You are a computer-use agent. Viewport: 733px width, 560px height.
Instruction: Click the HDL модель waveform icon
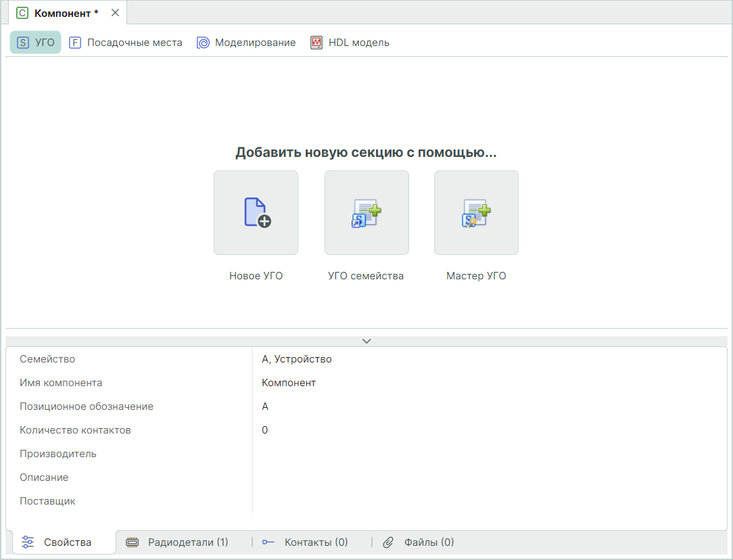click(x=316, y=43)
